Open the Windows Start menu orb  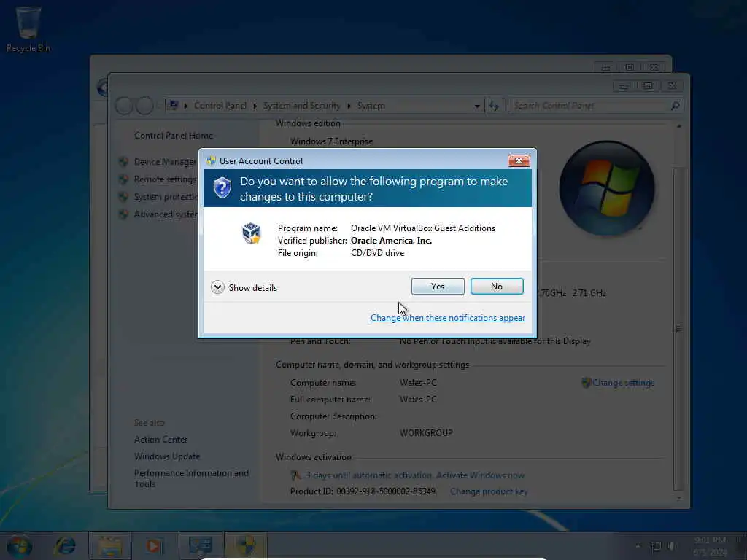20,545
